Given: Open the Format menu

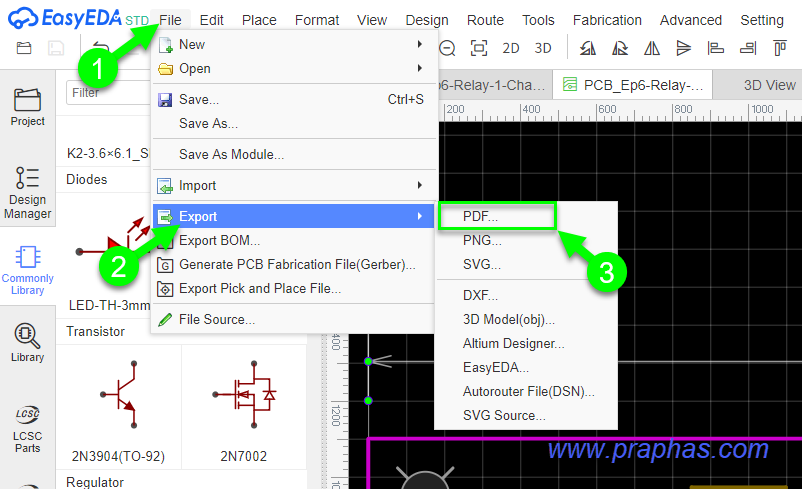Looking at the screenshot, I should click(x=317, y=20).
